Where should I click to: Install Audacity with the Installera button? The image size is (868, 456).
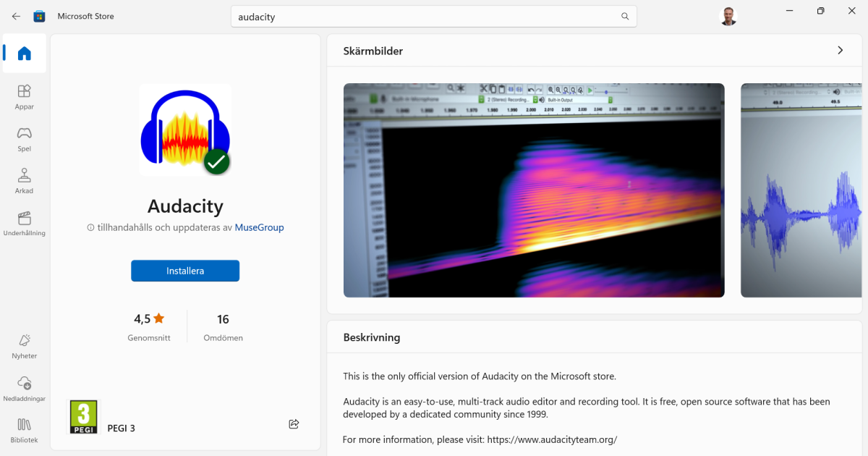click(185, 271)
